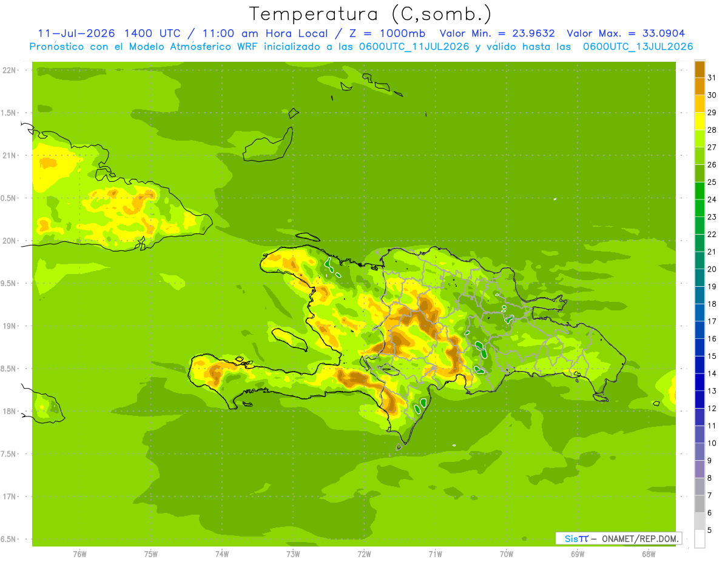This screenshot has width=728, height=562.
Task: Click the '16' color bar label
Action: (x=712, y=339)
